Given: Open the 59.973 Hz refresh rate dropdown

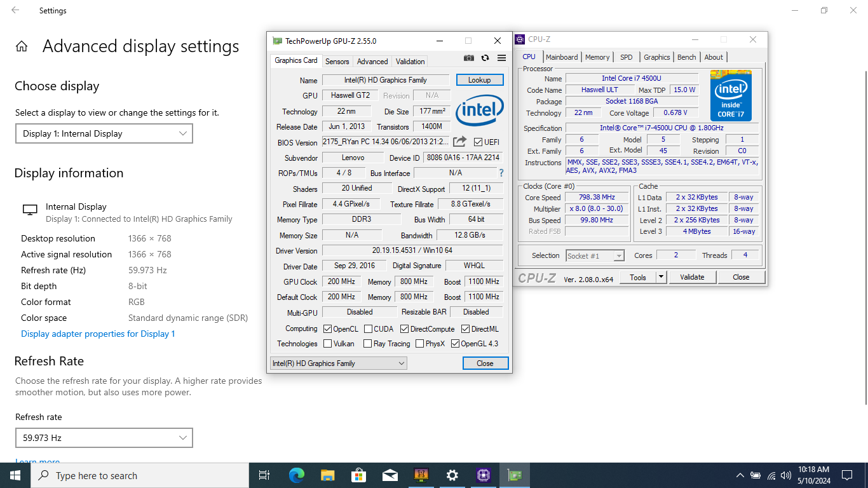Looking at the screenshot, I should point(104,438).
